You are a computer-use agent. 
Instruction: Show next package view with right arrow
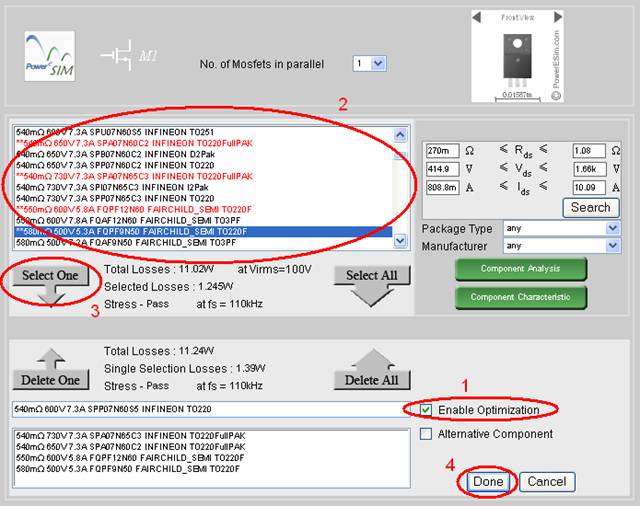558,17
